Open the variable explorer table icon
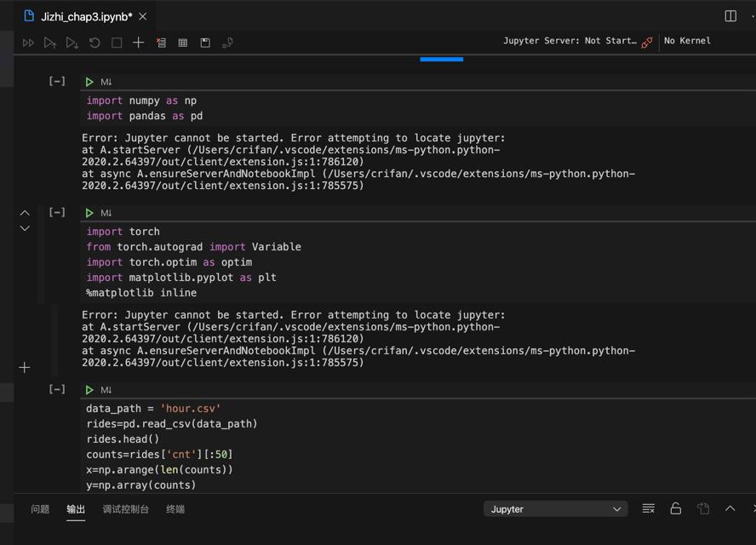 pos(183,43)
